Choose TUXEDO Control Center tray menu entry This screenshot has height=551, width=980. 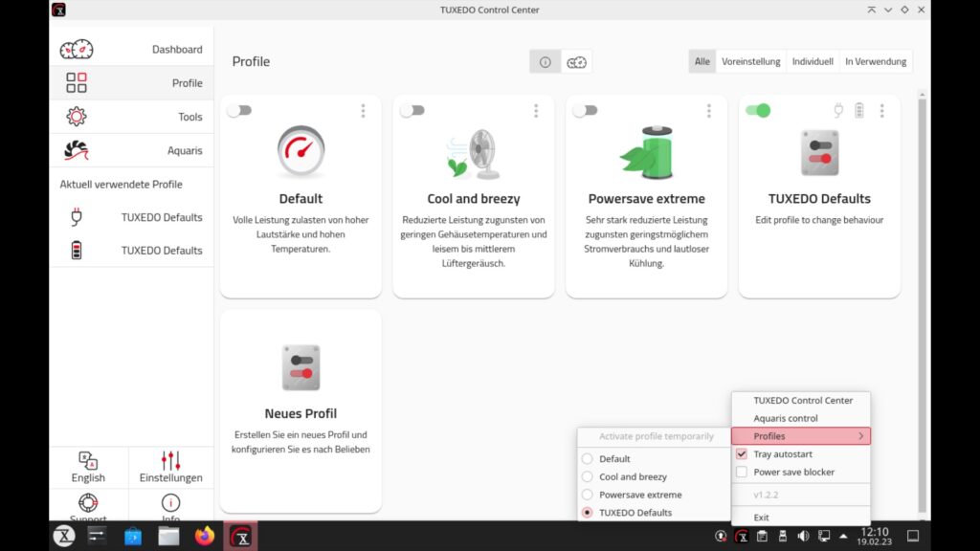pyautogui.click(x=801, y=401)
